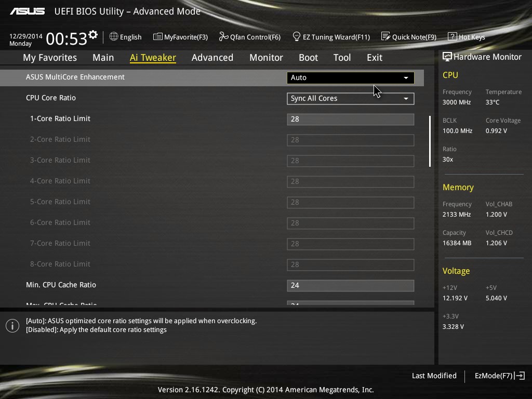Select Min. CPU Cache Ratio label
This screenshot has height=399, width=532.
coord(61,285)
